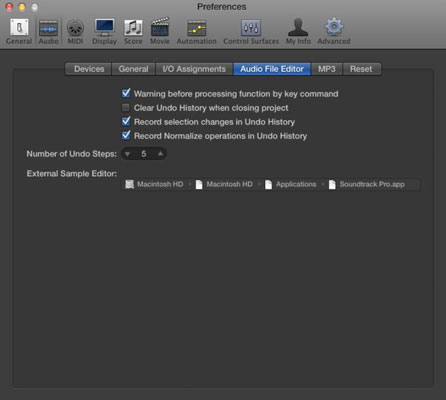Click Applications in the editor path
Viewport: 446px width, 400px height.
296,184
